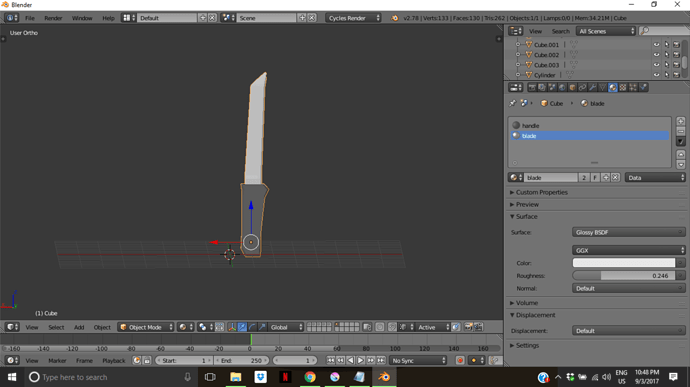The height and width of the screenshot is (387, 690).
Task: Open the Glossy BSDF surface dropdown
Action: point(628,232)
